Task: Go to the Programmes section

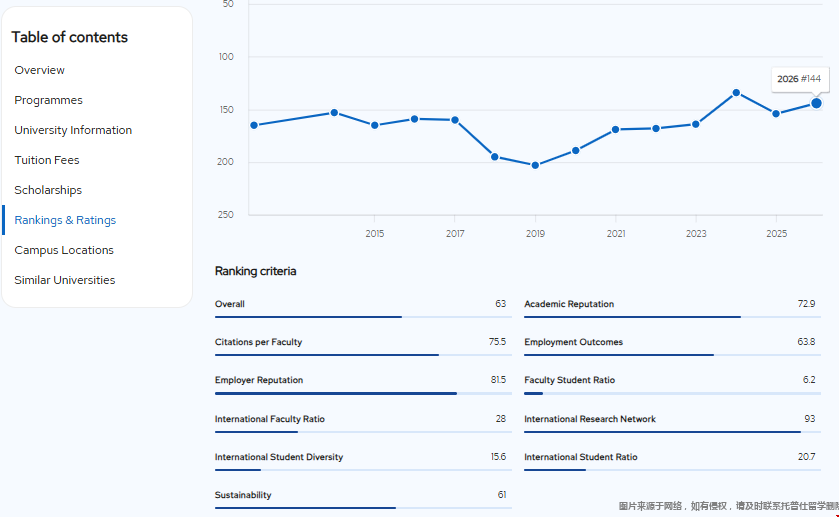Action: click(48, 100)
